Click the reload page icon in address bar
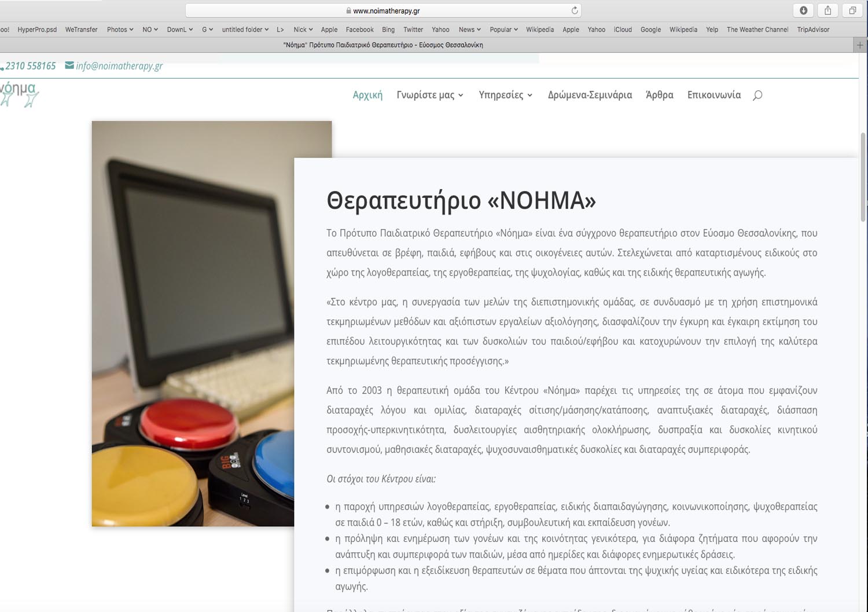Viewport: 868px width, 612px height. 574,10
